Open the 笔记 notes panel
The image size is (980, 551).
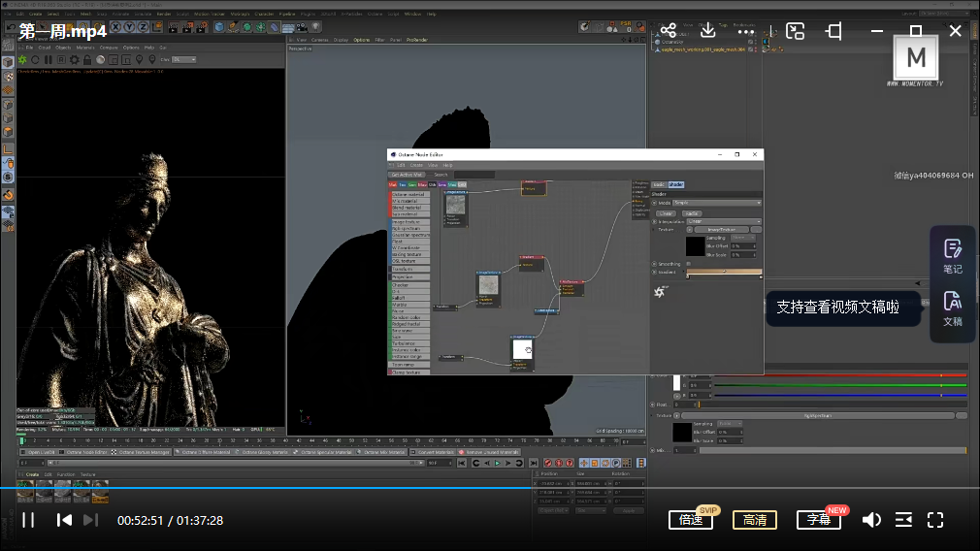pos(953,256)
